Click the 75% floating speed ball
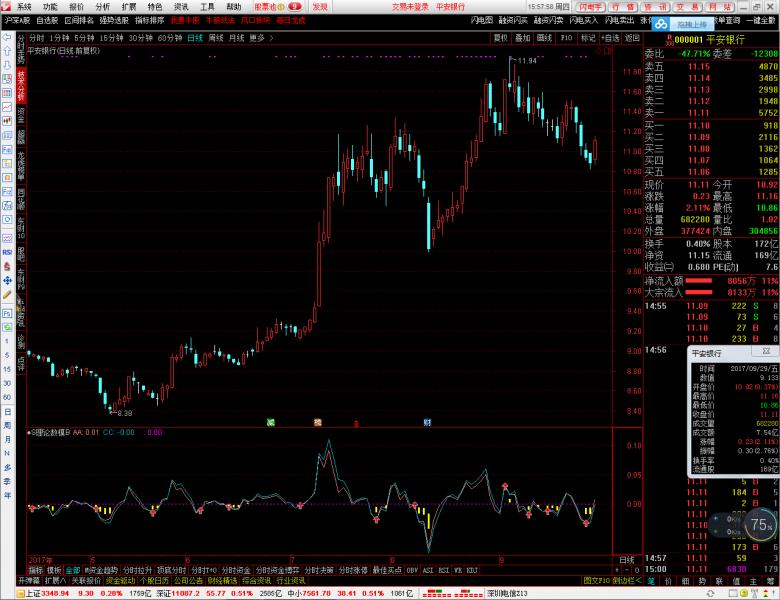The width and height of the screenshot is (780, 600). [761, 524]
